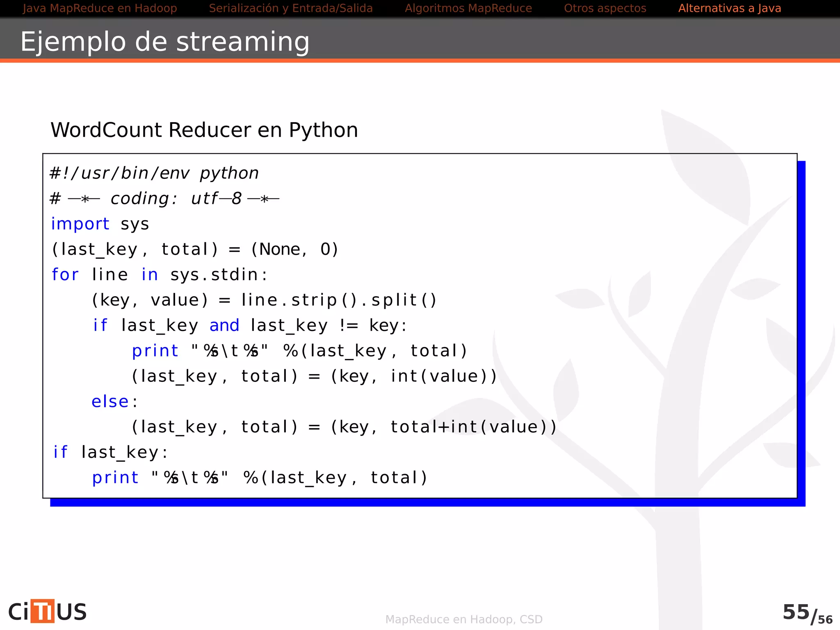Click the slide title Ejemplo de streaming
This screenshot has height=630, width=840.
165,42
